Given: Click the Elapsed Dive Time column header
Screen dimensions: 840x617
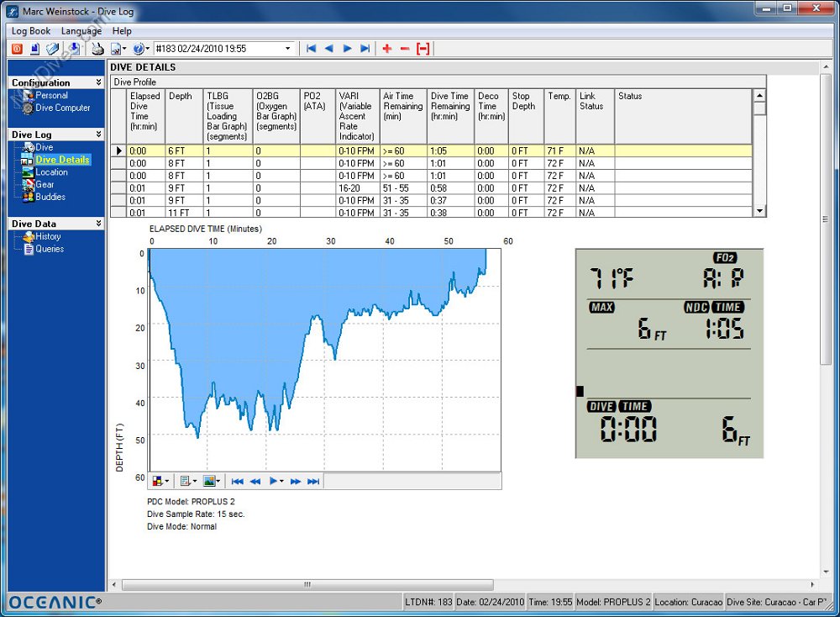Looking at the screenshot, I should tap(145, 116).
